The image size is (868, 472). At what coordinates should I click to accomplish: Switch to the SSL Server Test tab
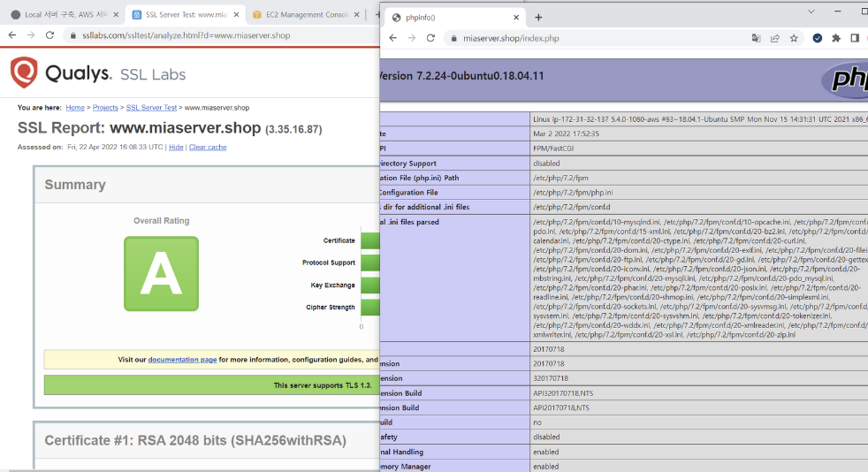186,14
